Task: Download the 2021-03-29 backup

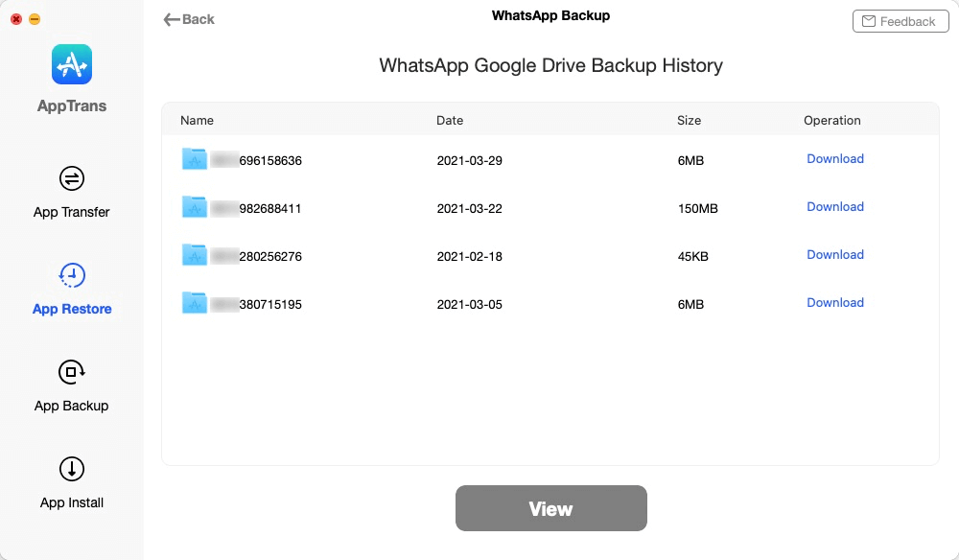Action: [834, 159]
